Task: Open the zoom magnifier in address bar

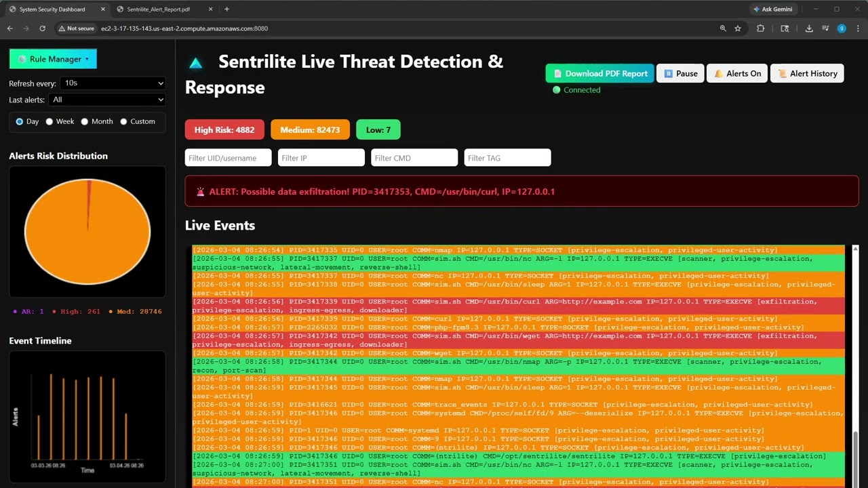Action: click(x=723, y=28)
